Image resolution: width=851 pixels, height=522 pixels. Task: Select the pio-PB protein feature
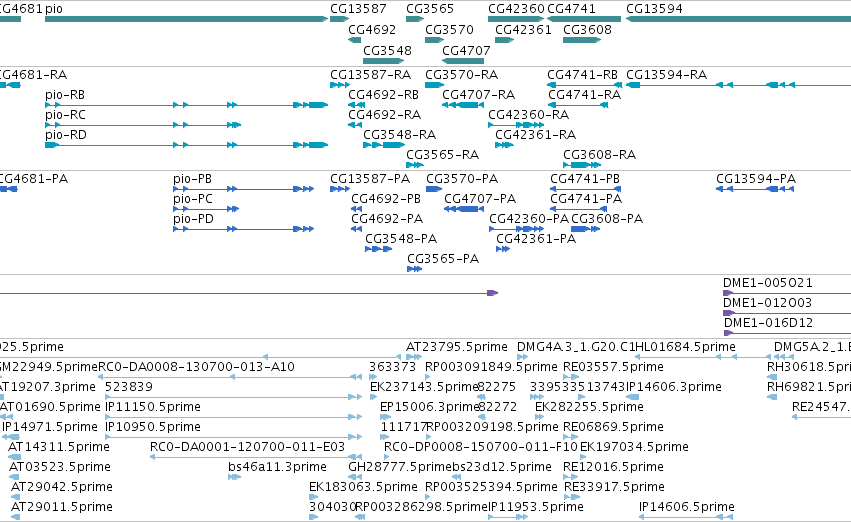coord(244,189)
